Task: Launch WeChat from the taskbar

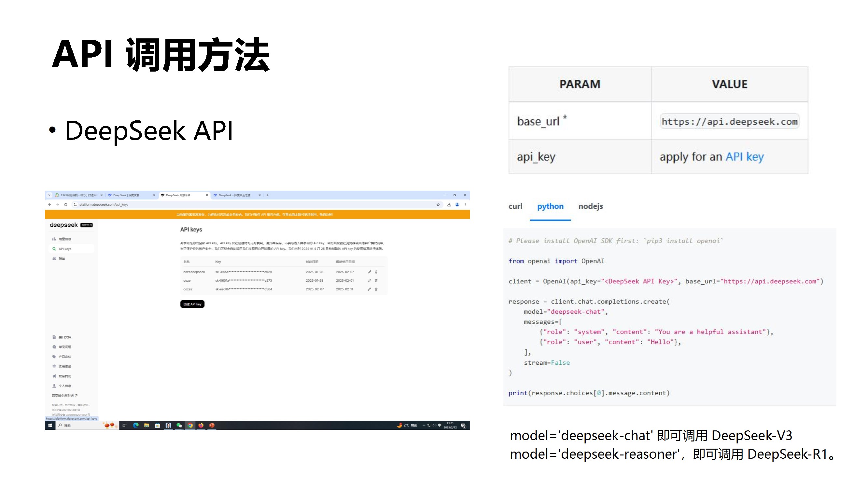Action: (179, 425)
